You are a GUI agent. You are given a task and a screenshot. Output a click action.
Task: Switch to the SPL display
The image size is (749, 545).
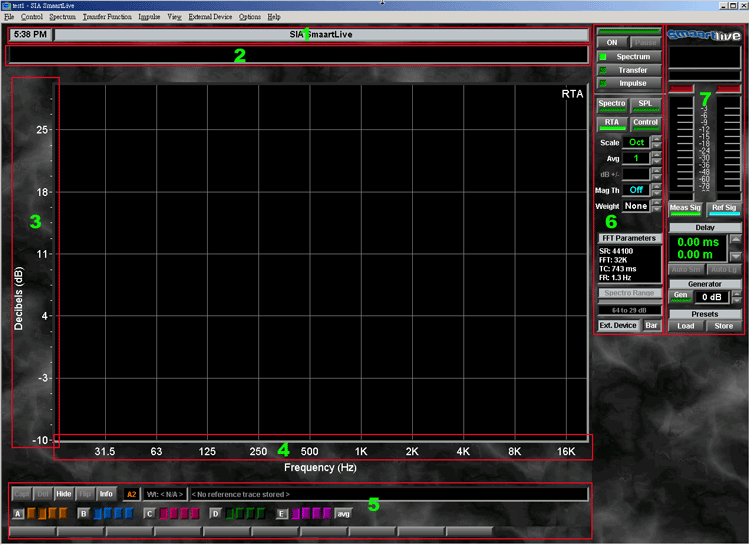[x=645, y=104]
